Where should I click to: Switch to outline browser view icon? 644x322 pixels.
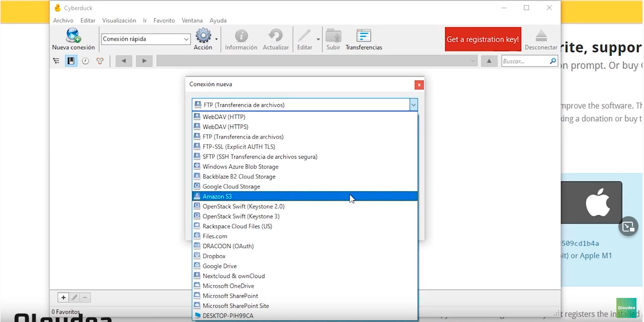56,61
